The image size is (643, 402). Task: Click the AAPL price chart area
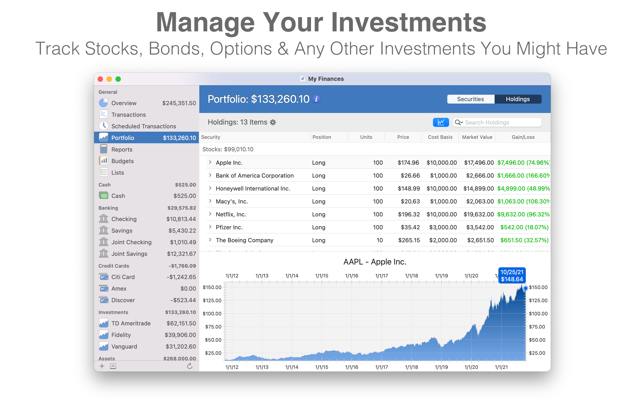pyautogui.click(x=375, y=322)
